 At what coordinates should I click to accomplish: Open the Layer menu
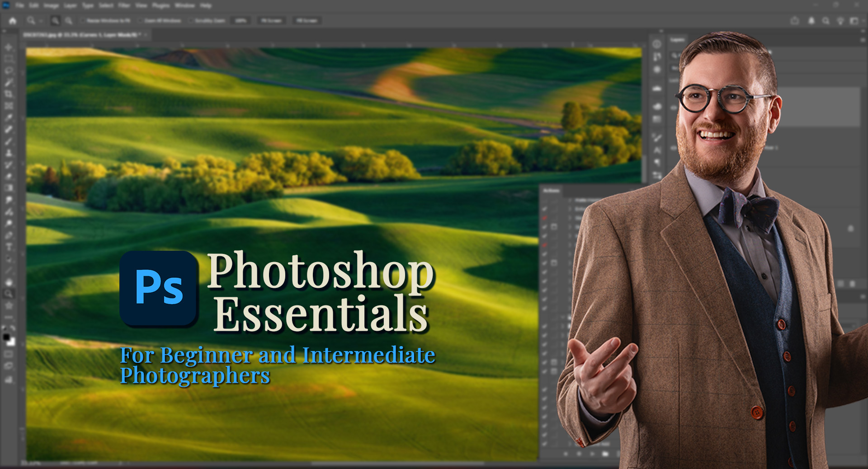(x=70, y=5)
